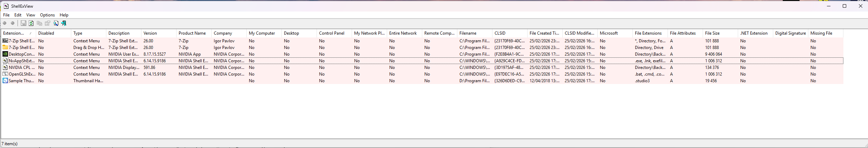Click the Entire Network column header
This screenshot has width=868, height=148.
tap(405, 33)
